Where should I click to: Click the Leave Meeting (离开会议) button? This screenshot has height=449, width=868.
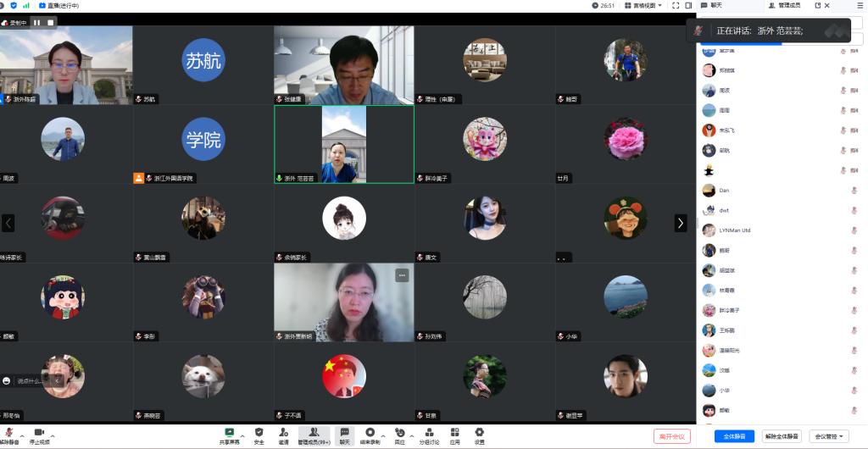coord(672,436)
